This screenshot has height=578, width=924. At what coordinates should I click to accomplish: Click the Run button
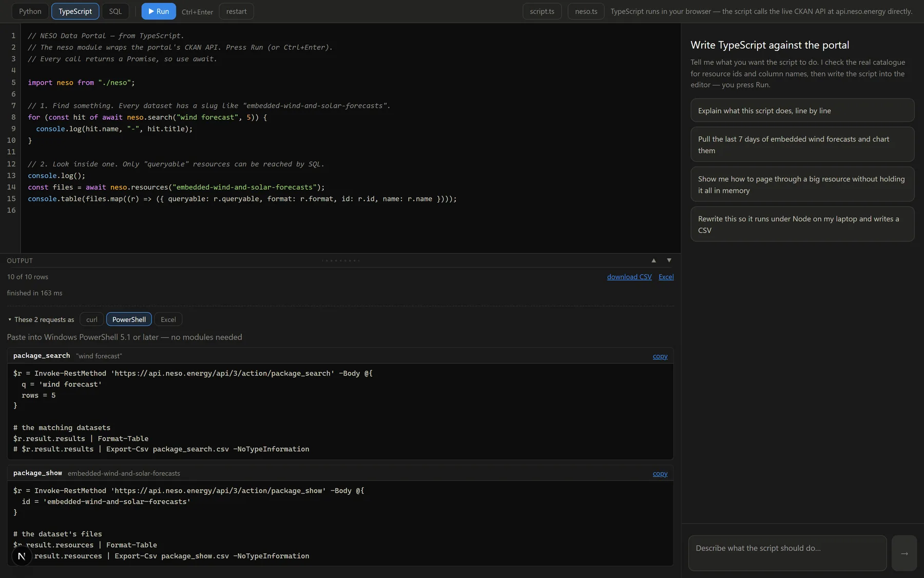pyautogui.click(x=159, y=11)
